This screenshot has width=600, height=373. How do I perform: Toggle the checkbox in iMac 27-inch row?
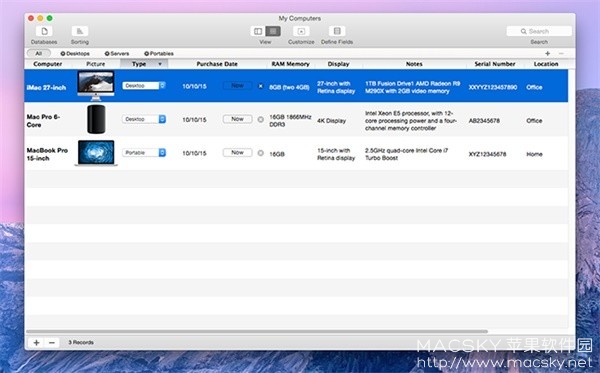pyautogui.click(x=261, y=86)
